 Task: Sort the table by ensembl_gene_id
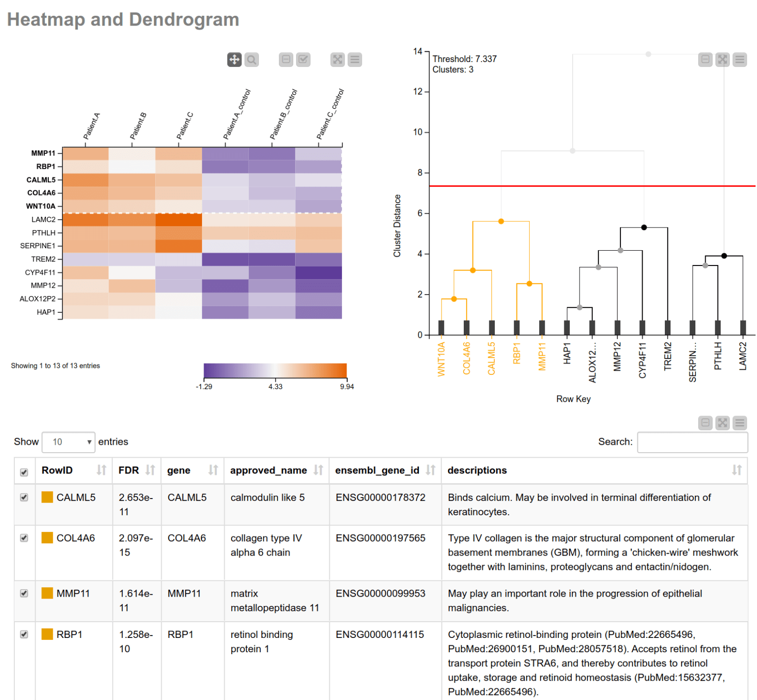pos(431,470)
